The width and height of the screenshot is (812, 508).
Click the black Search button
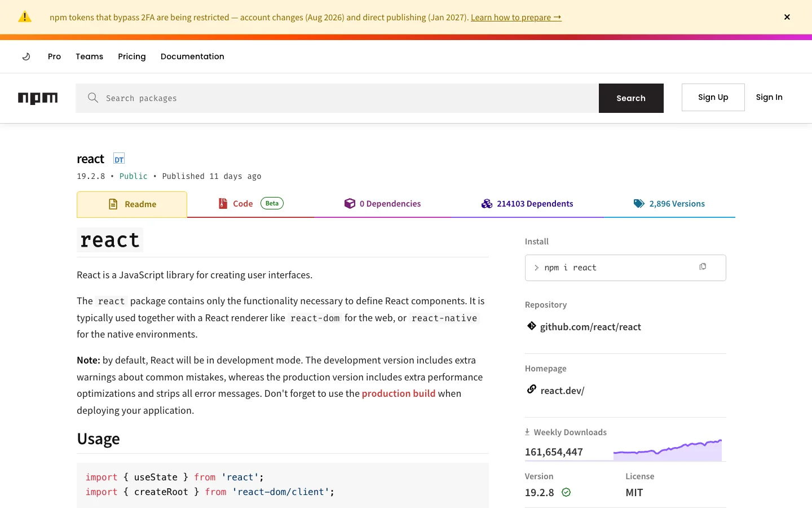click(x=631, y=98)
